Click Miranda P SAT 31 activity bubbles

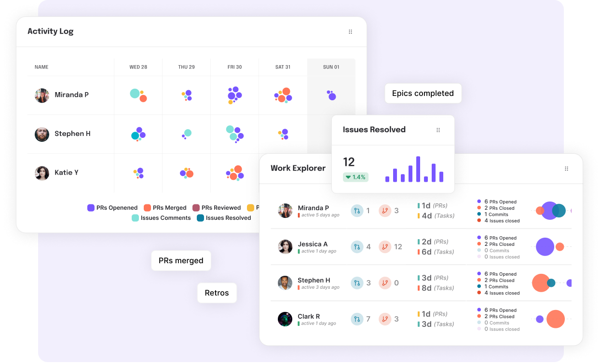click(x=283, y=95)
